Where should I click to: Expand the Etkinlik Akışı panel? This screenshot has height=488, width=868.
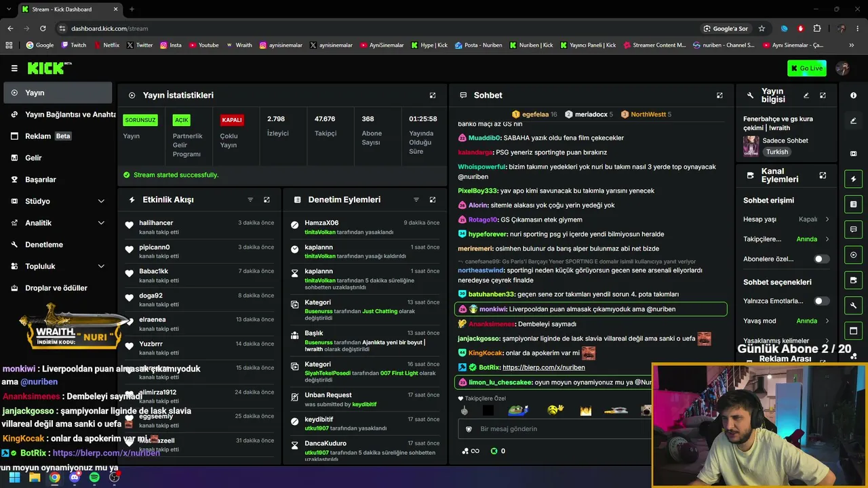click(x=267, y=200)
